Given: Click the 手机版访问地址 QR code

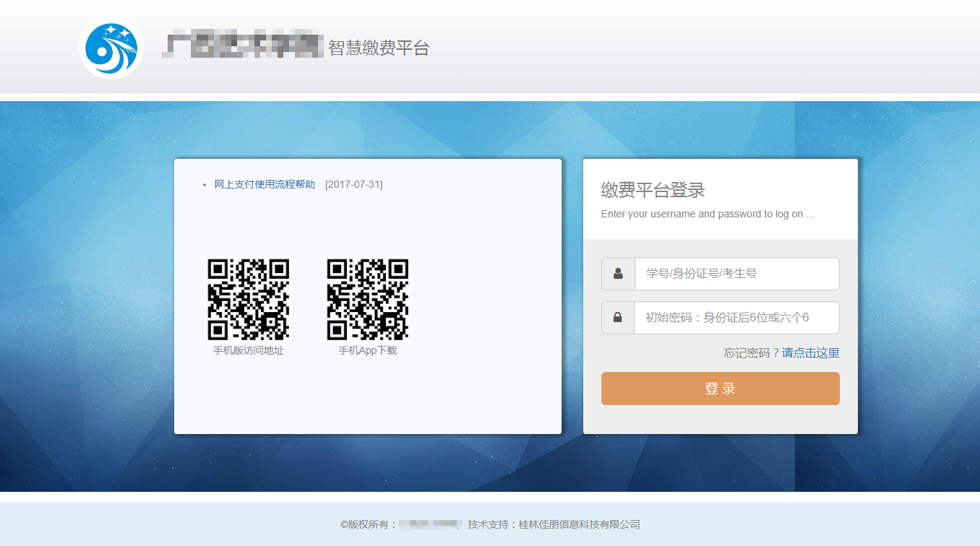Looking at the screenshot, I should point(249,299).
